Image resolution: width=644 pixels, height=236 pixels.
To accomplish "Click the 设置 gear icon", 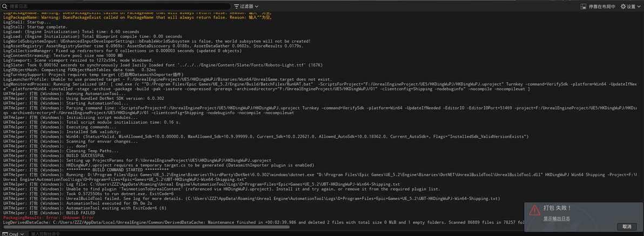I will click(623, 6).
